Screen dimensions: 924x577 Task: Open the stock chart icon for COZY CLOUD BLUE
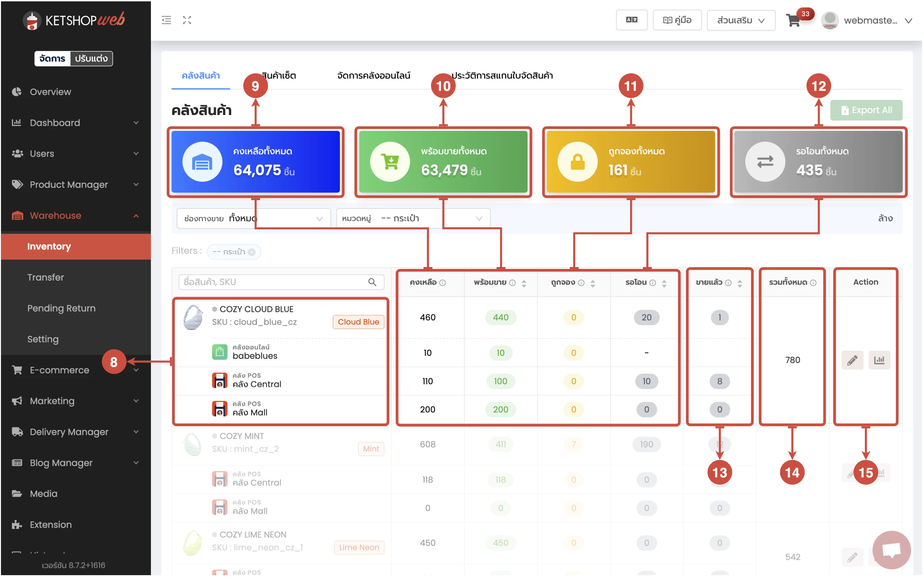[880, 361]
